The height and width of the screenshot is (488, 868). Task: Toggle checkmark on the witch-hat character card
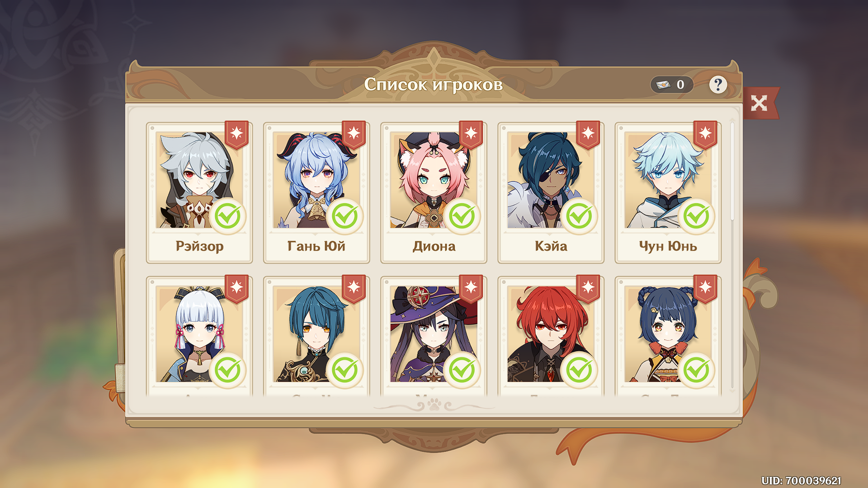click(x=462, y=371)
